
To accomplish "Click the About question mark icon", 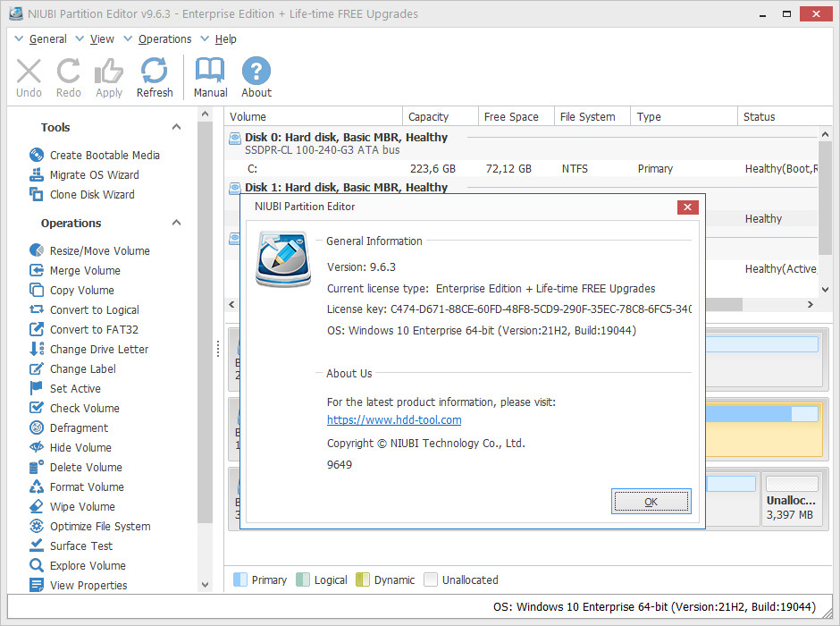I will (x=256, y=71).
